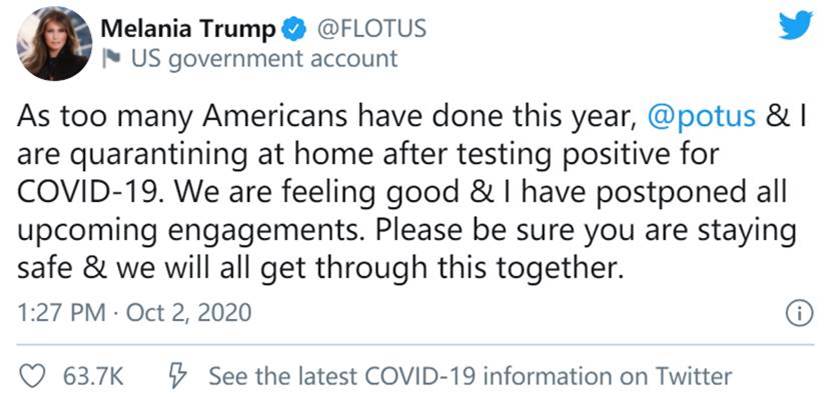The image size is (831, 397).
Task: Click the tweet text about COVID-19
Action: tap(411, 193)
